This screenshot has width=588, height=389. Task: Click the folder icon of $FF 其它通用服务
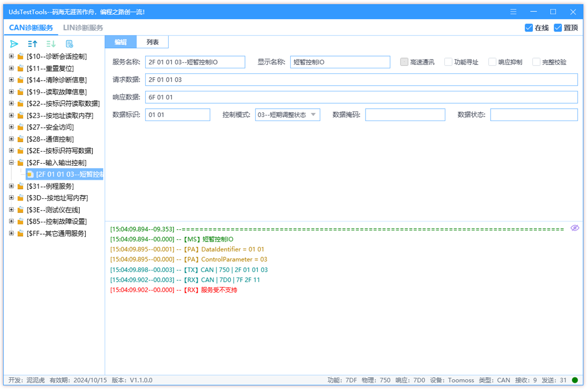pos(21,234)
